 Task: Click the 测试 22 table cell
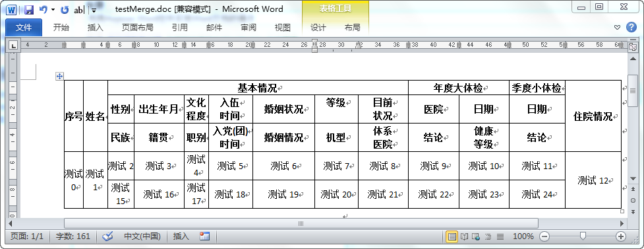(x=434, y=194)
